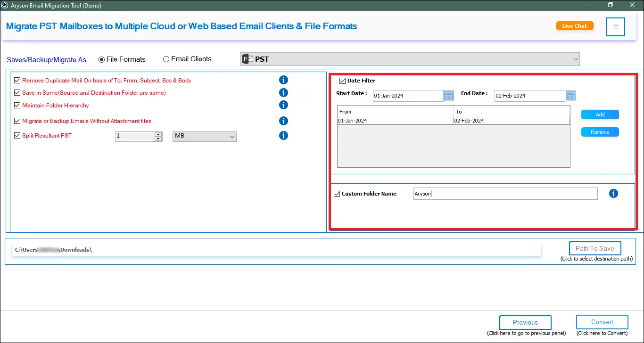The image size is (644, 343).
Task: Toggle Migrate Emails Without Attachment files
Action: 17,121
